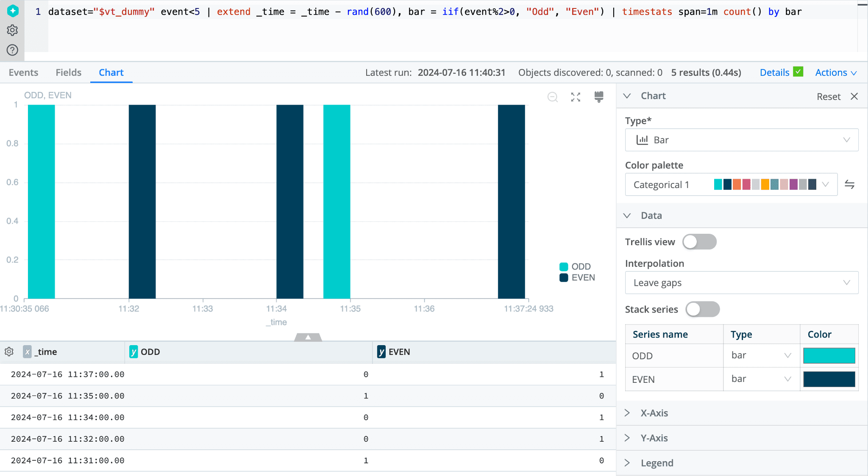The width and height of the screenshot is (868, 476).
Task: Close the chart settings panel
Action: coord(854,96)
